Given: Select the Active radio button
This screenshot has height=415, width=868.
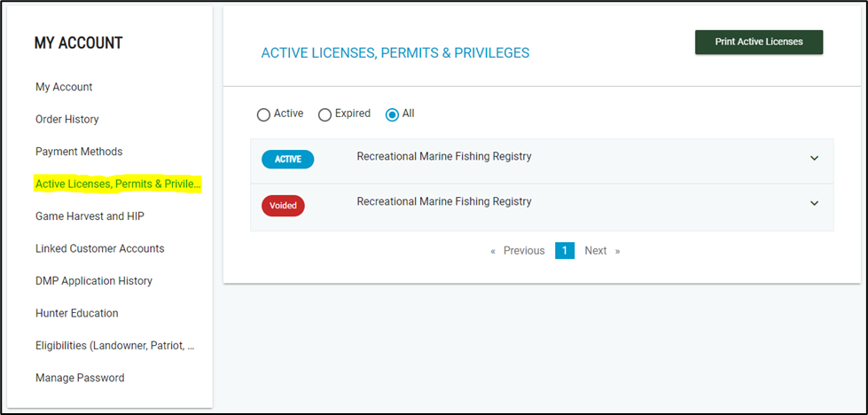Looking at the screenshot, I should point(263,114).
